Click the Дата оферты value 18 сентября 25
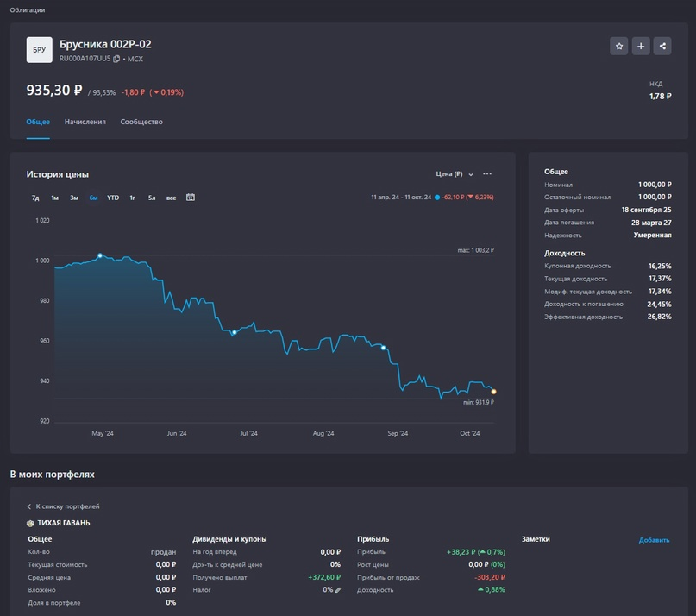 pyautogui.click(x=646, y=210)
